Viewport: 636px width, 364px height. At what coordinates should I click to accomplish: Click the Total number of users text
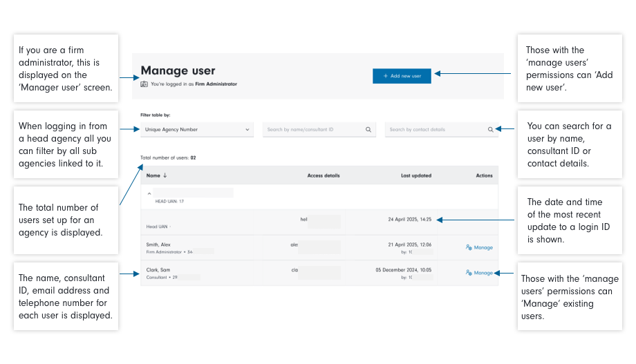click(168, 157)
